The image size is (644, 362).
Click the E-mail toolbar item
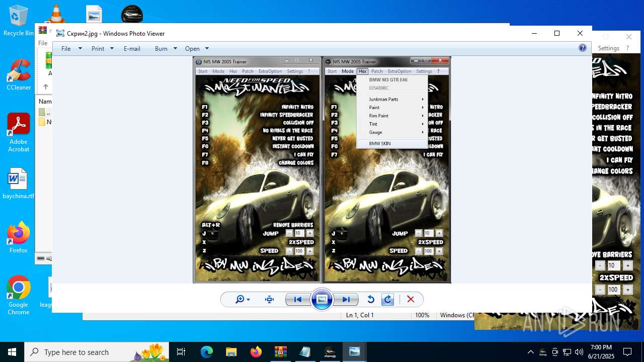click(x=132, y=48)
